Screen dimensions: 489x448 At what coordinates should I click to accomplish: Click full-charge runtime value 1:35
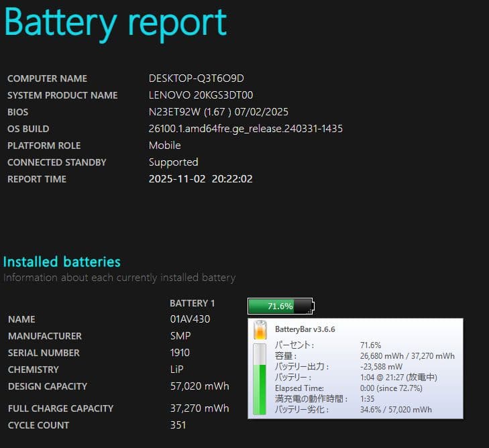(367, 399)
